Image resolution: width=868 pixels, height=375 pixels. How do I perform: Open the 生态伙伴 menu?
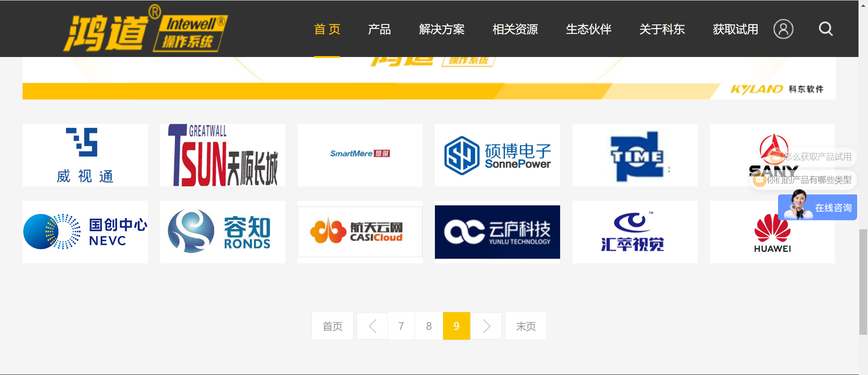[x=589, y=29]
